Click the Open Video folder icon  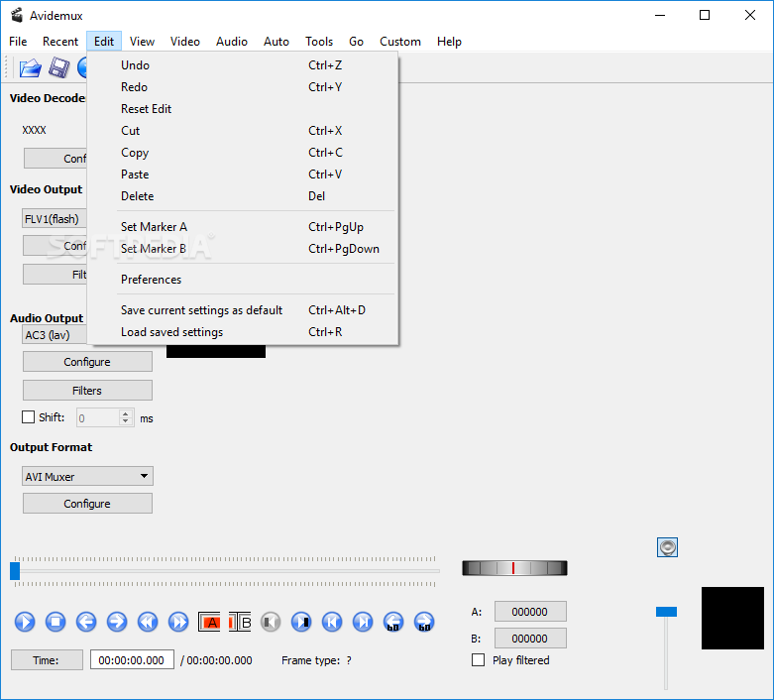tap(30, 67)
